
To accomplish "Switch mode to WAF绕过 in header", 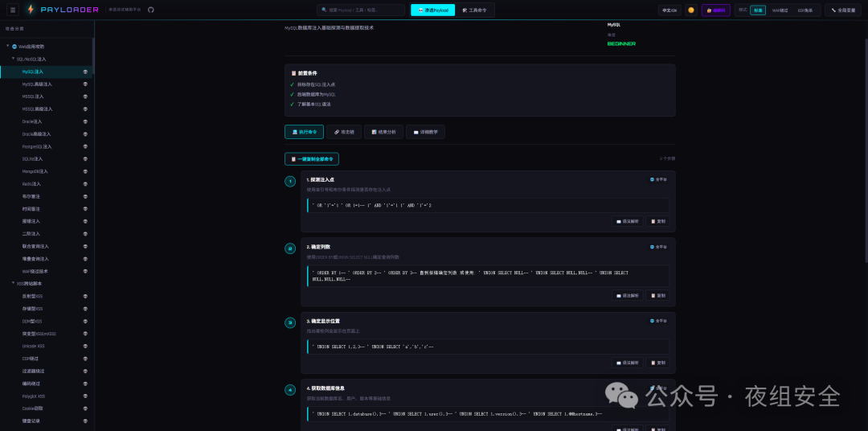I will [x=780, y=10].
